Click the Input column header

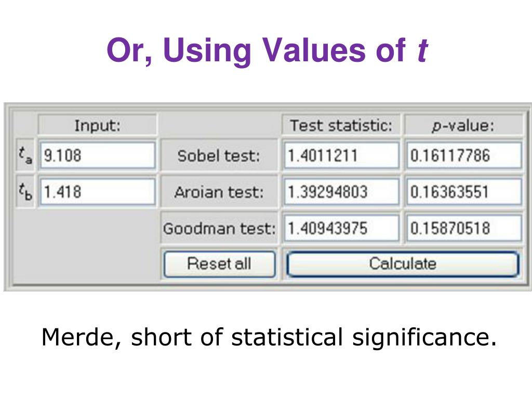[97, 125]
